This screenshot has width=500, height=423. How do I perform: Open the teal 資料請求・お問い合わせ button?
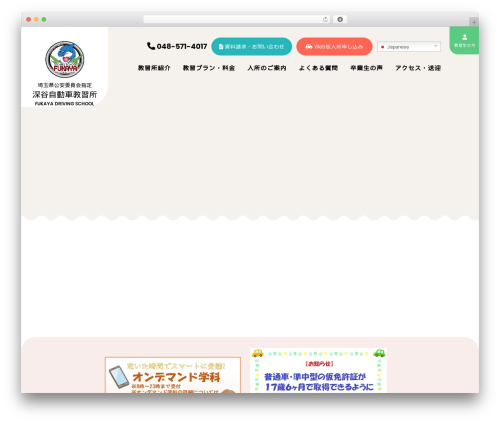[x=252, y=46]
